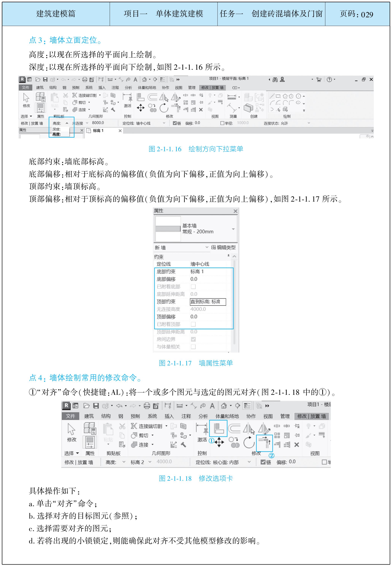
Task: Click the Pin icon in Figure 2-1-1.18 ribbon
Action: click(x=297, y=435)
